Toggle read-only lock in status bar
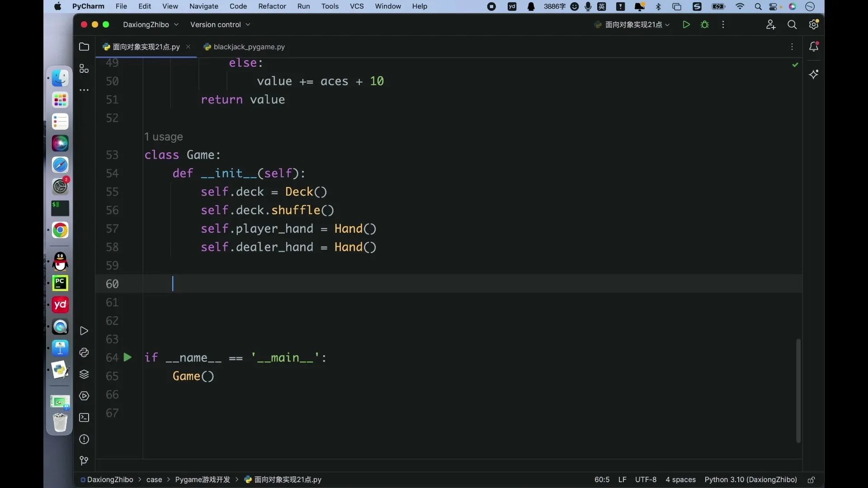The width and height of the screenshot is (868, 488). [811, 479]
